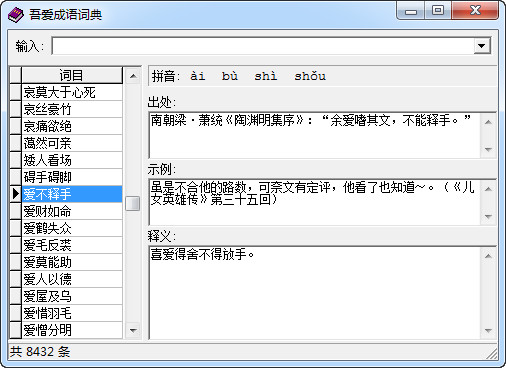Minimize the 吾爱成语词典 window
Screen dimensions: 506x368
point(411,11)
